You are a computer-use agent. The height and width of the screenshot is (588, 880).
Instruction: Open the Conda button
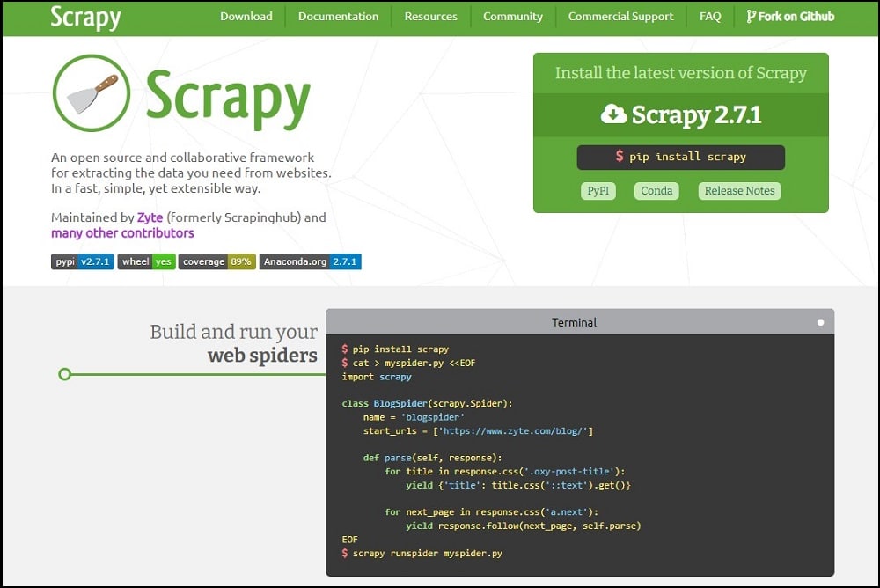tap(656, 191)
